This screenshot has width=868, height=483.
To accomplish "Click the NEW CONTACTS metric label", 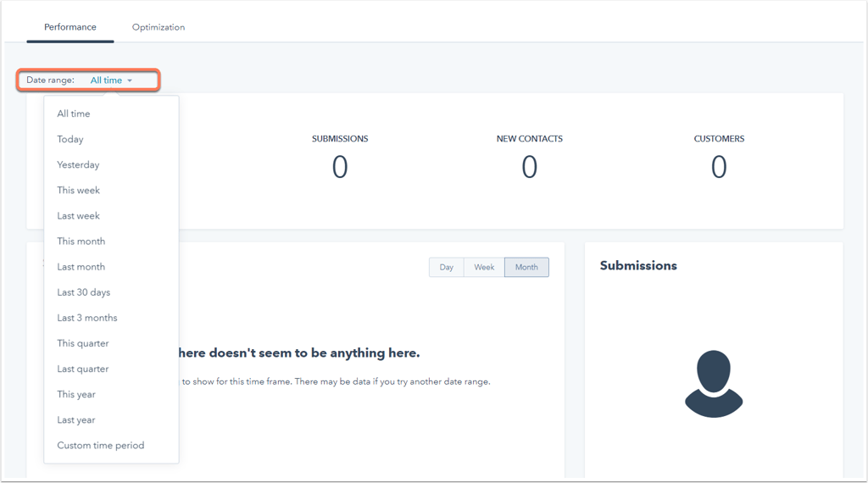I will click(529, 139).
